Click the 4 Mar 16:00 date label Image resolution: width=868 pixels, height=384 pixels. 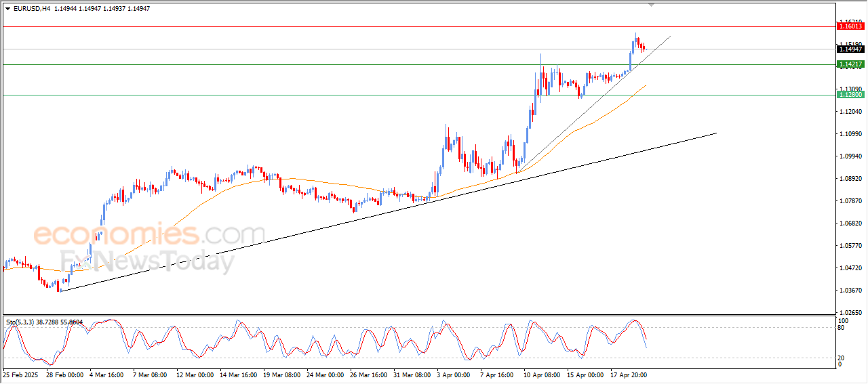coord(106,374)
